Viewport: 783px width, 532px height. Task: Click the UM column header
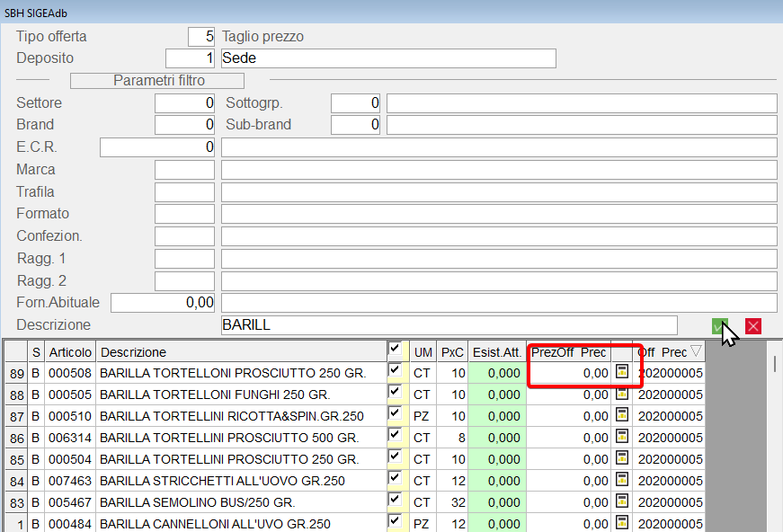423,352
